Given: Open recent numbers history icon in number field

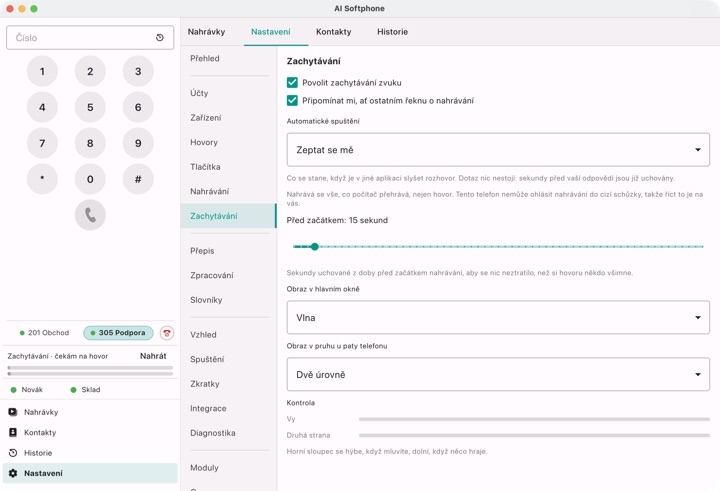Looking at the screenshot, I should click(160, 38).
